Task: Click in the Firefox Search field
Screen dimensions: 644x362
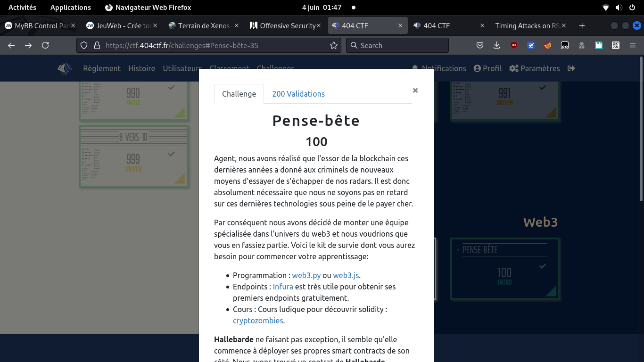Action: coord(397,45)
